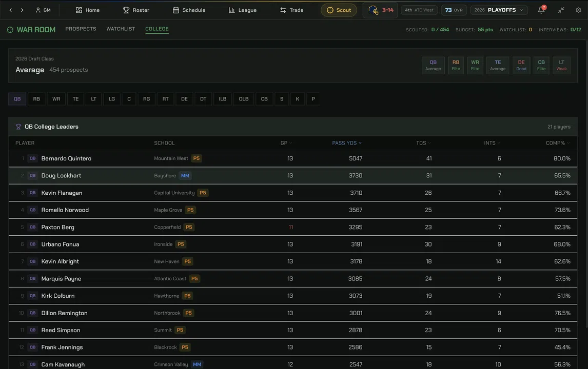
Task: Click the DE Good class strength card
Action: coord(521,65)
